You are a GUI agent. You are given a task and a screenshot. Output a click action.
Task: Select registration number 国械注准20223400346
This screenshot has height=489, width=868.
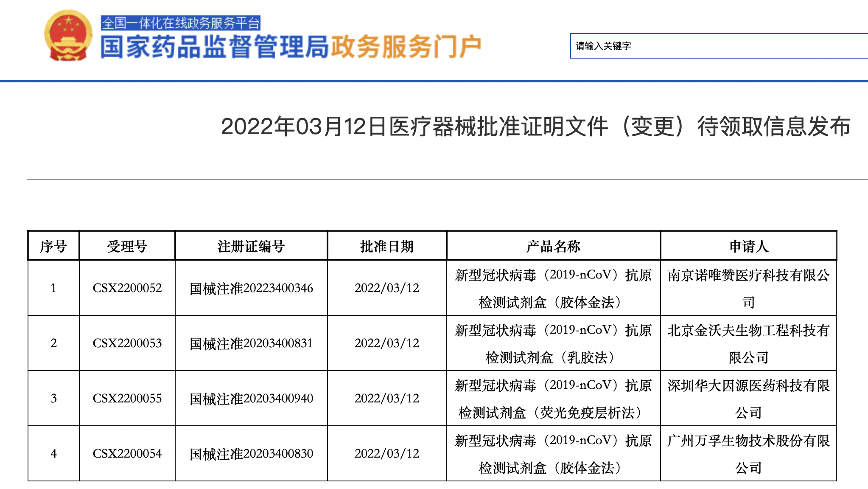(251, 288)
